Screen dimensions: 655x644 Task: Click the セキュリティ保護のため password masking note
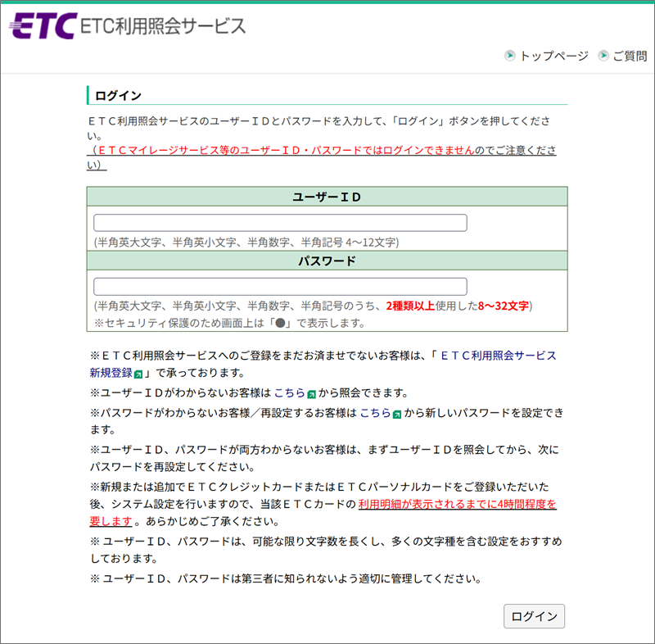pyautogui.click(x=229, y=323)
